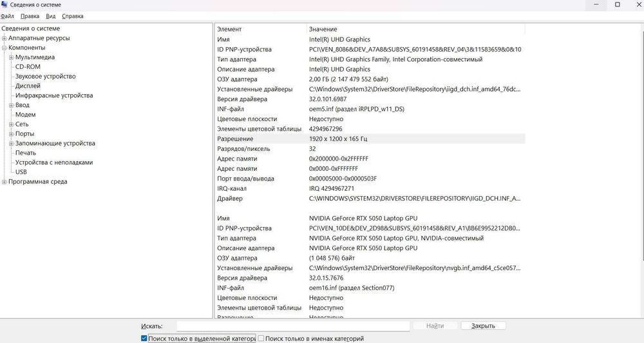Select the USB tree item
The height and width of the screenshot is (343, 644).
click(21, 172)
